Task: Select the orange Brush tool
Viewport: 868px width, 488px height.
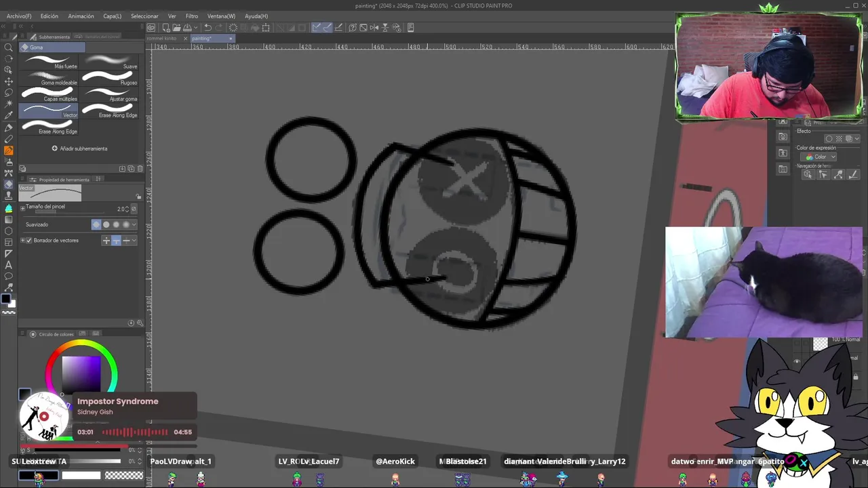Action: (9, 150)
